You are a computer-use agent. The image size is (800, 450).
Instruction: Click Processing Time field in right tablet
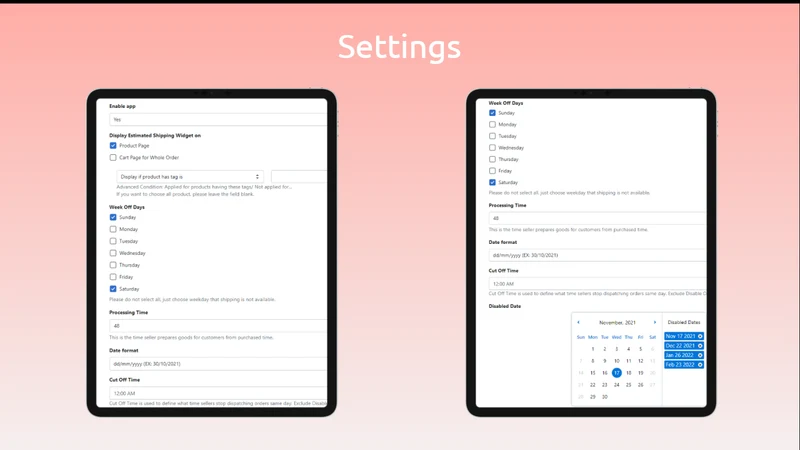(x=597, y=218)
